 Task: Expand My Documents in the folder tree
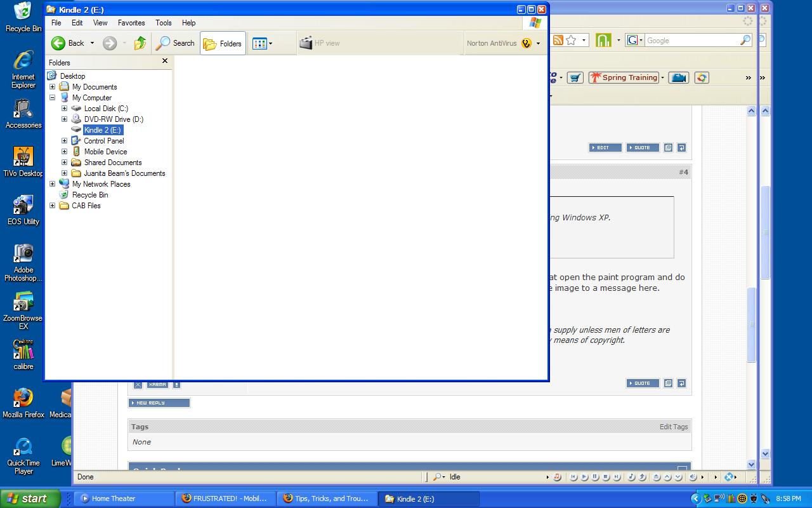(x=53, y=87)
